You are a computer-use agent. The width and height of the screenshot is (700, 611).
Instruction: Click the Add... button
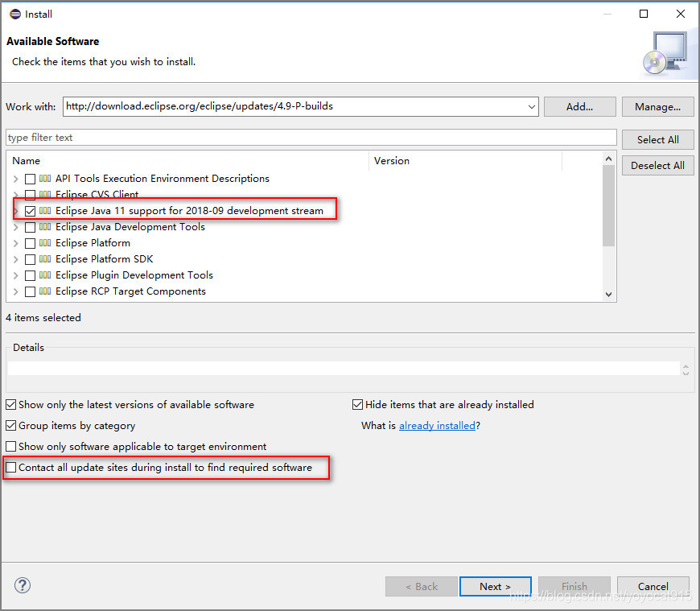coord(579,107)
